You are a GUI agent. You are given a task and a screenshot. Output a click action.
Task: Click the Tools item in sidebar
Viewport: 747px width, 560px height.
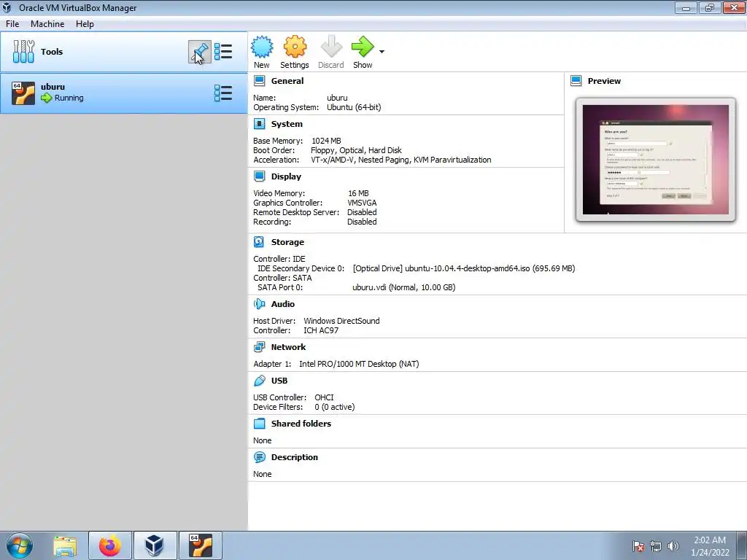coord(124,52)
